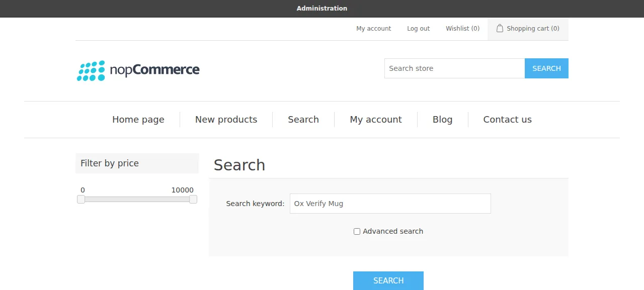Click the blue SEARCH button beside Search store

coord(546,68)
